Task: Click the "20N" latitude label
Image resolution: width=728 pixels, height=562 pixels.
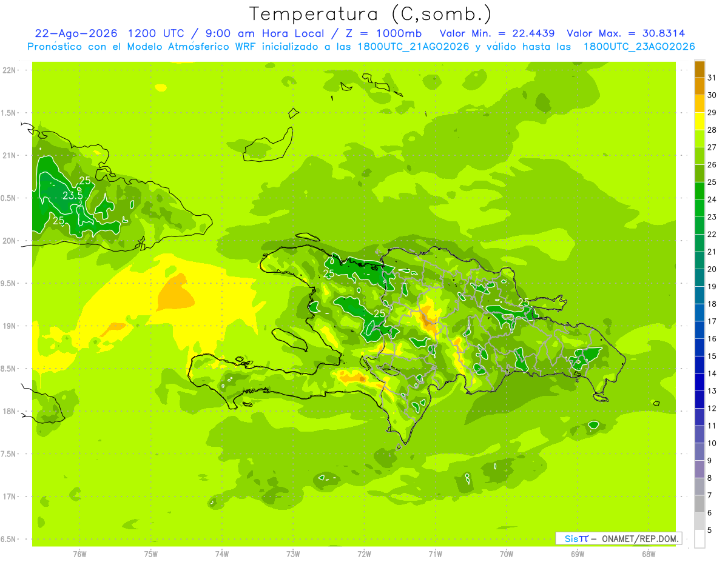Action: (x=10, y=241)
